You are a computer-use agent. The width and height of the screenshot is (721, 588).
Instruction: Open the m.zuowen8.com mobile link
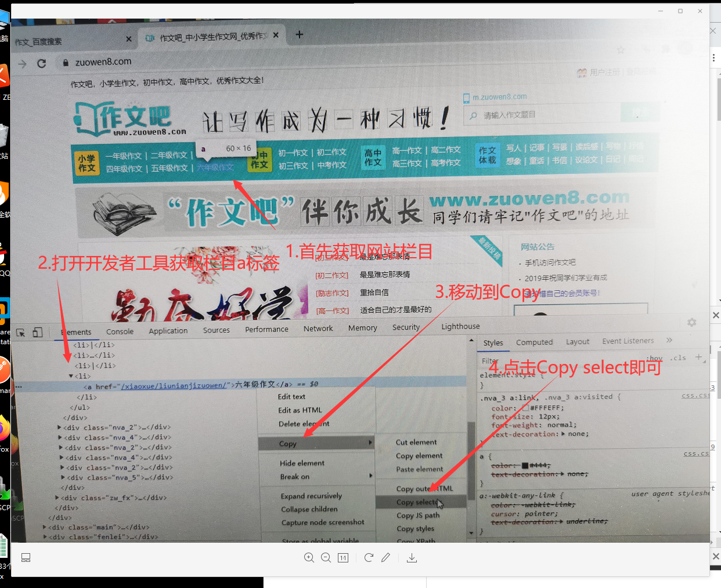click(x=499, y=97)
